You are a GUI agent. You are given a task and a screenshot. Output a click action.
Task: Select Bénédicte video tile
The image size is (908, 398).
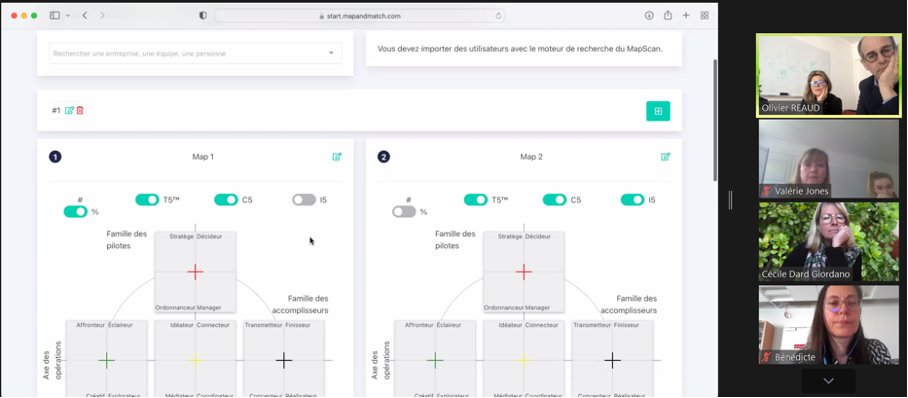click(x=828, y=325)
